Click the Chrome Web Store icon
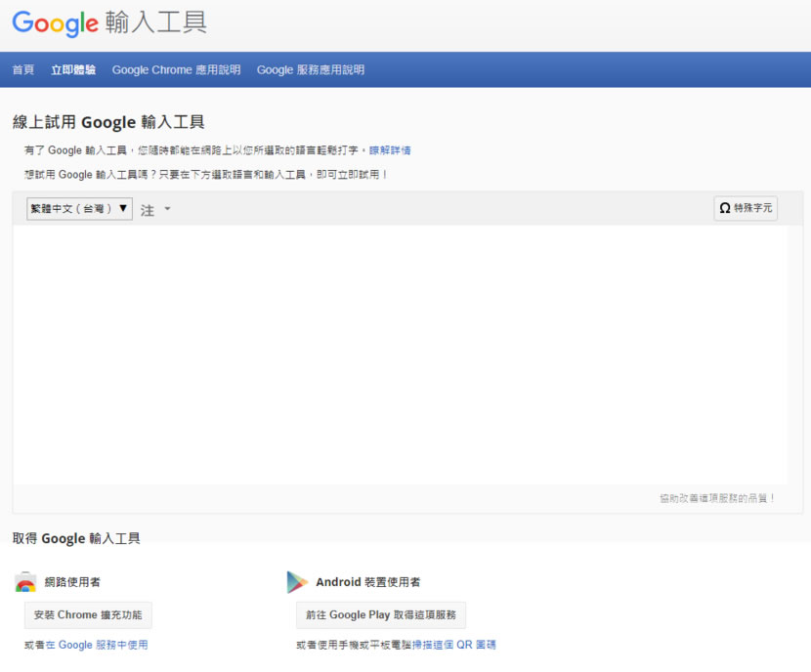This screenshot has width=811, height=672. (x=25, y=582)
